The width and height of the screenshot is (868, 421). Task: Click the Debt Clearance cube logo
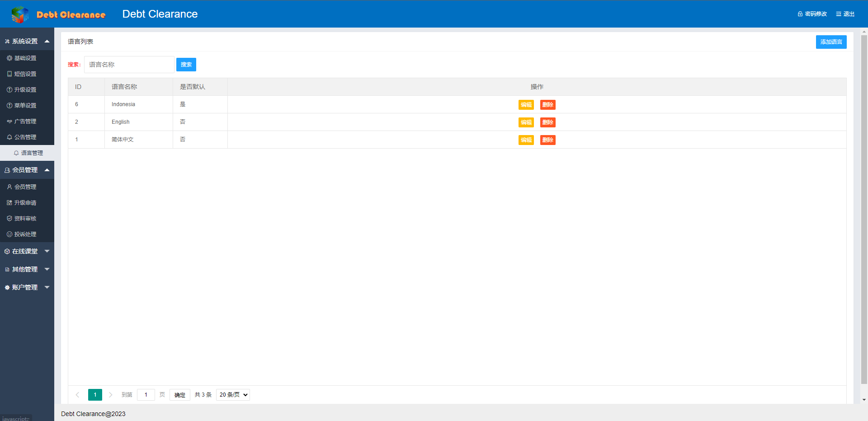20,14
